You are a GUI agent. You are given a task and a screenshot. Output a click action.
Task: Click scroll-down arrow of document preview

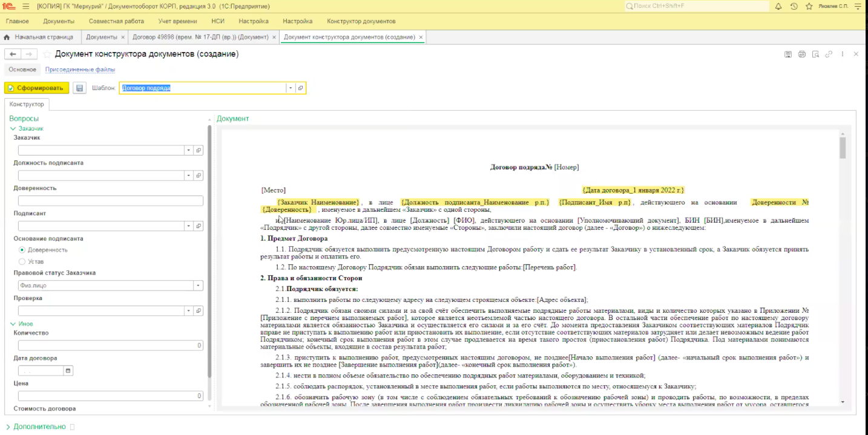click(x=843, y=402)
